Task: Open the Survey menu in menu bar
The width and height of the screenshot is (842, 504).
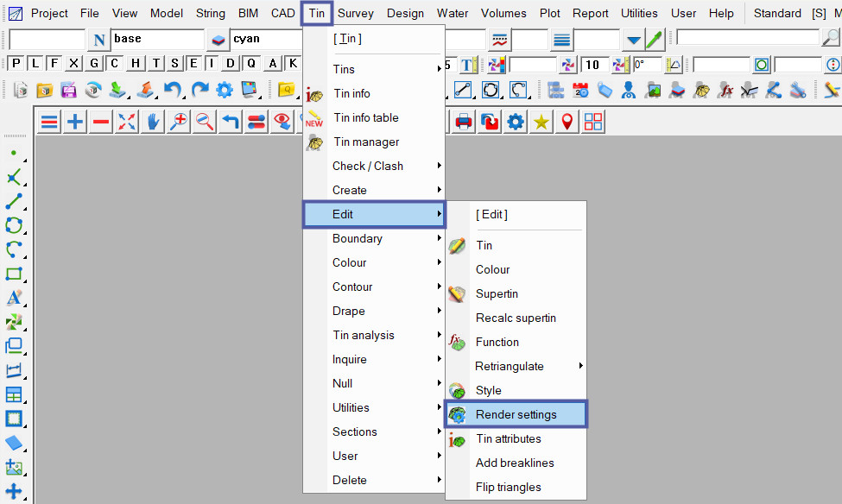Action: click(355, 13)
